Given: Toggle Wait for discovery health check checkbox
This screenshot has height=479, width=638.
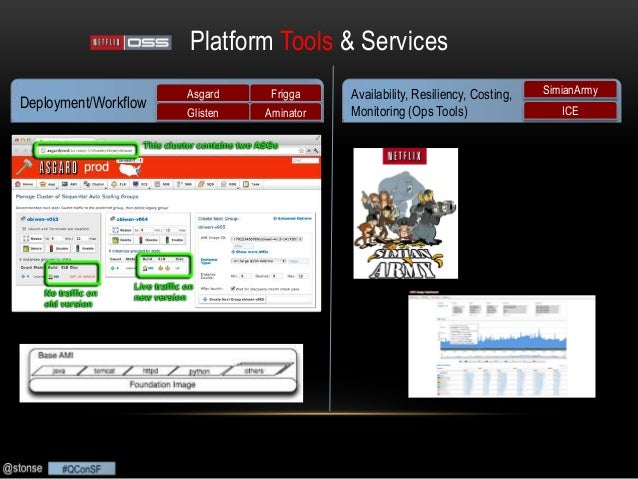Looking at the screenshot, I should click(x=233, y=289).
